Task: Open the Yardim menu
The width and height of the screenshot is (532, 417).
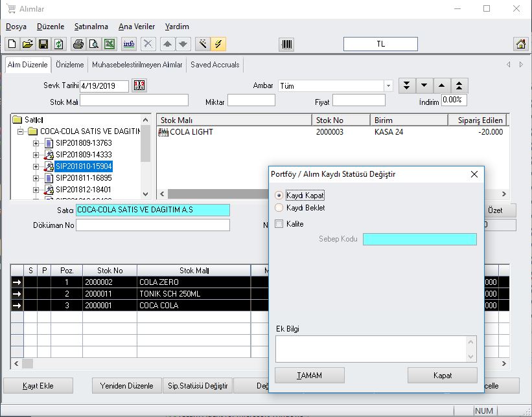Action: (177, 27)
